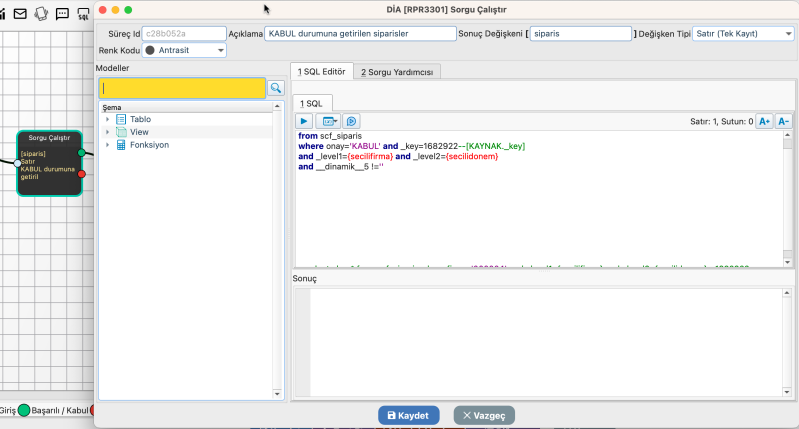Click the Kaydet button
The image size is (799, 429).
[408, 415]
